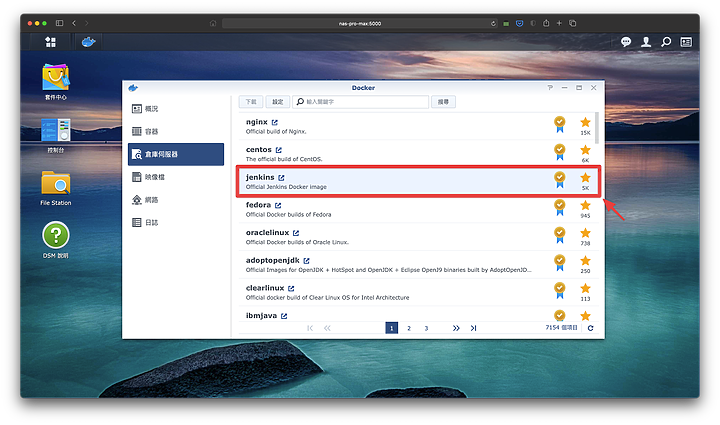Open the user account options icon
This screenshot has height=425, width=720.
point(646,42)
